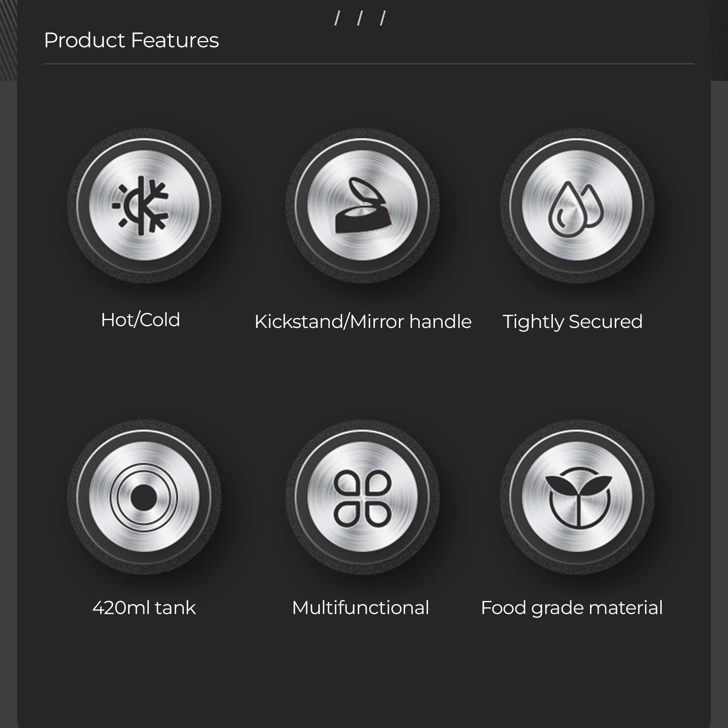The height and width of the screenshot is (728, 728).
Task: Click the last slash mark at top
Action: coord(383,18)
